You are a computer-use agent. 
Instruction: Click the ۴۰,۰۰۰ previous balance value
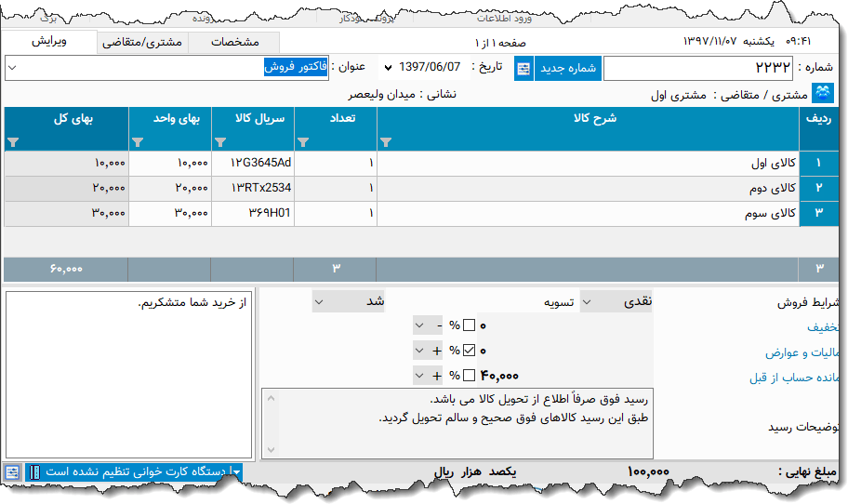pos(499,376)
